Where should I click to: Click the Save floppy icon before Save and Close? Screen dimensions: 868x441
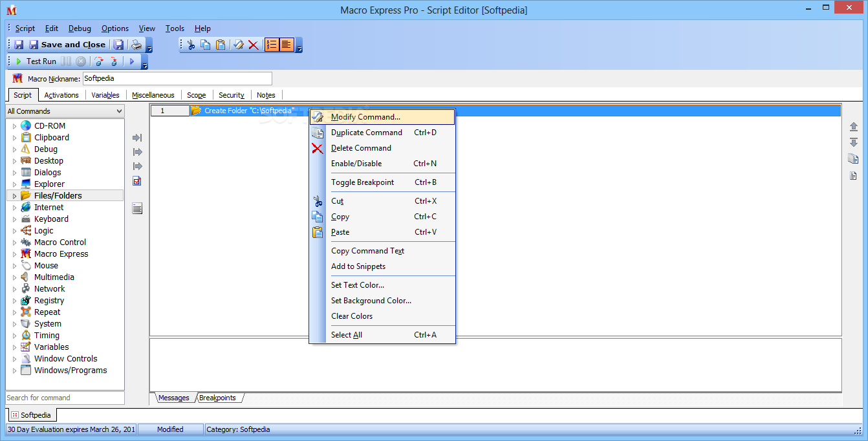pos(19,45)
